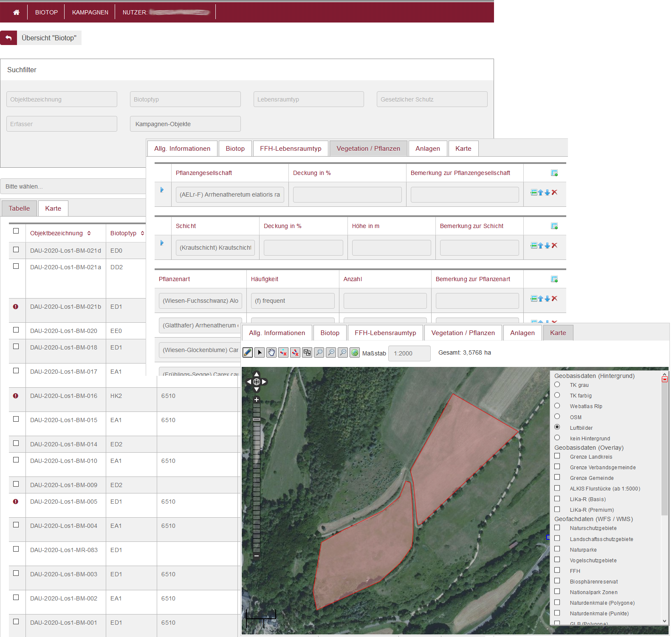Collapse the layer panel with red minus
672x637 pixels.
664,379
